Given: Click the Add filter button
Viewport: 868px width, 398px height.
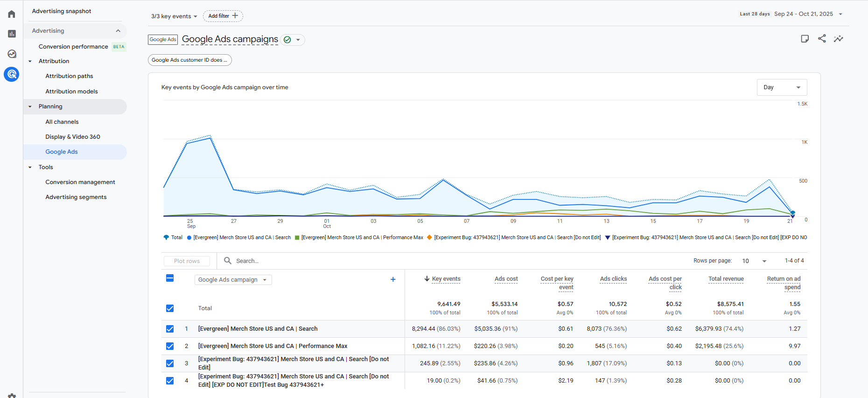Looking at the screenshot, I should 223,16.
